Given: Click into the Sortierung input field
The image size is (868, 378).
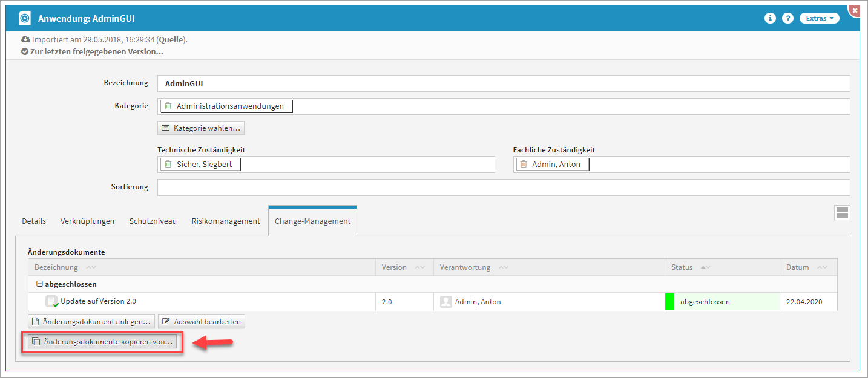Looking at the screenshot, I should [x=503, y=187].
